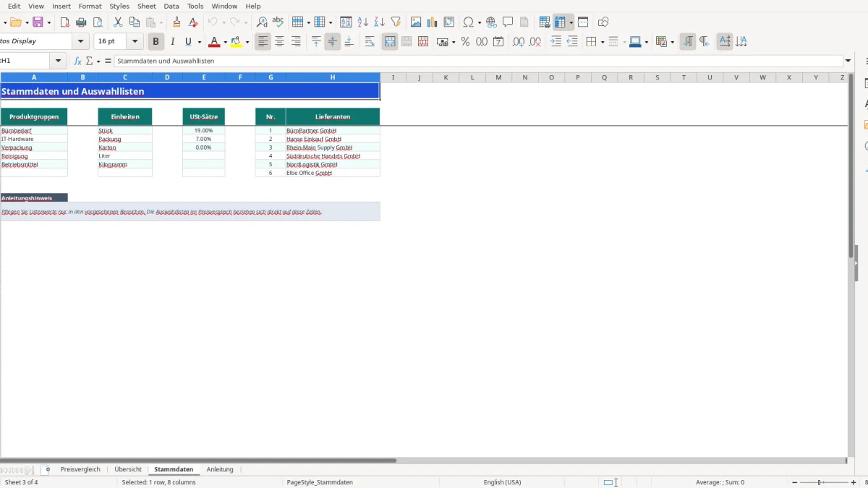Viewport: 868px width, 488px height.
Task: Click column header A
Action: (34, 77)
